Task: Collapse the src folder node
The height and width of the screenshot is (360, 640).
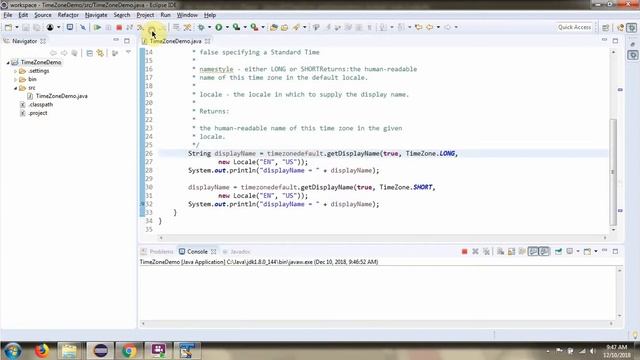Action: click(x=16, y=88)
